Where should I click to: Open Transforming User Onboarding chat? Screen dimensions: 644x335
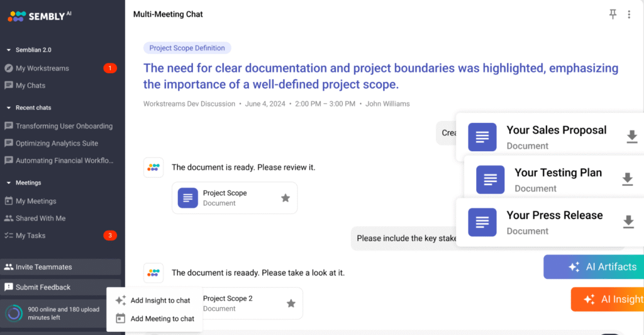(64, 126)
